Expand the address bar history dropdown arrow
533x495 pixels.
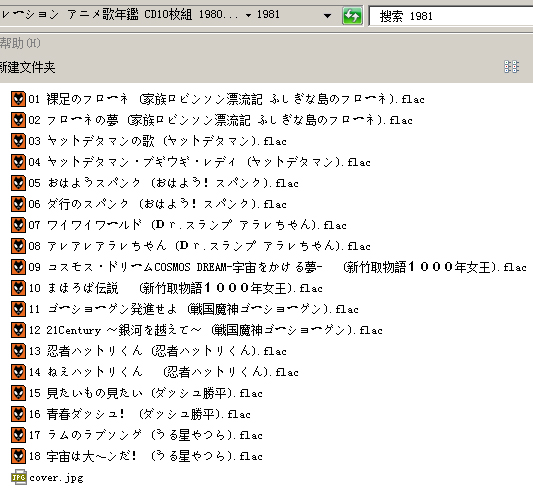pyautogui.click(x=327, y=16)
